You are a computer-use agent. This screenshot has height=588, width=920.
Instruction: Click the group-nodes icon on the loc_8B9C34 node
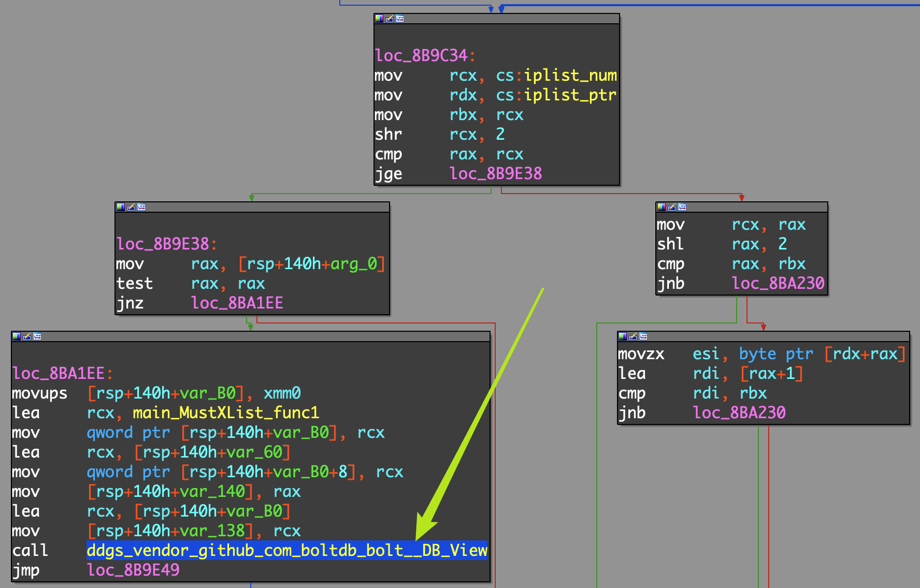pyautogui.click(x=400, y=19)
